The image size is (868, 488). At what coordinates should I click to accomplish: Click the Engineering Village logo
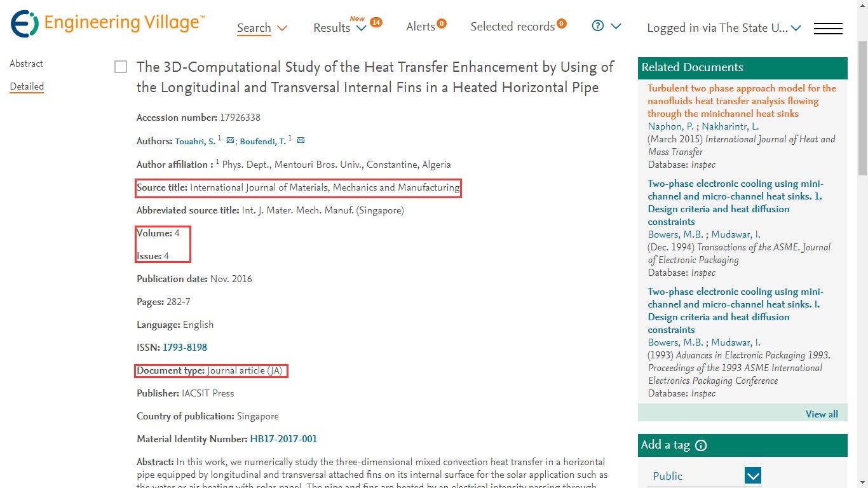point(108,24)
